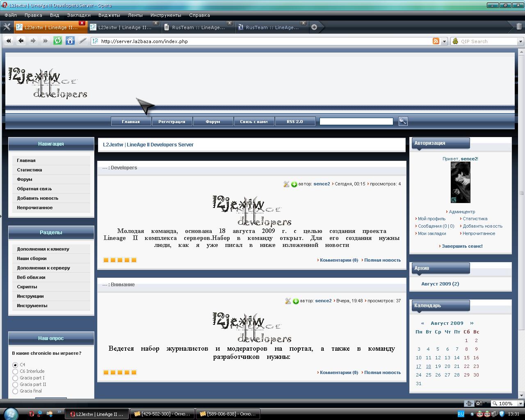This screenshot has width=525, height=420.
Task: Click the site search input field
Action: coord(356,121)
